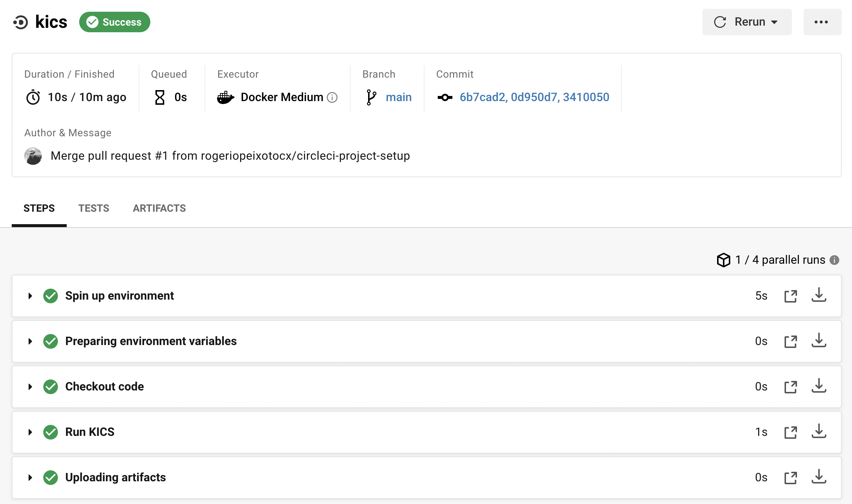Click the commit author avatar

33,156
